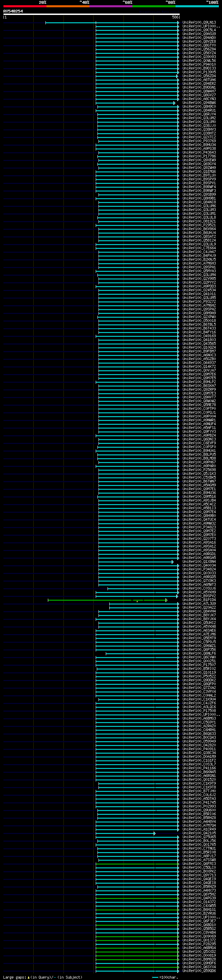Select hit label UniRef100_C0SUJ6
Viewport: 222px width, 980px height.
point(199,589)
